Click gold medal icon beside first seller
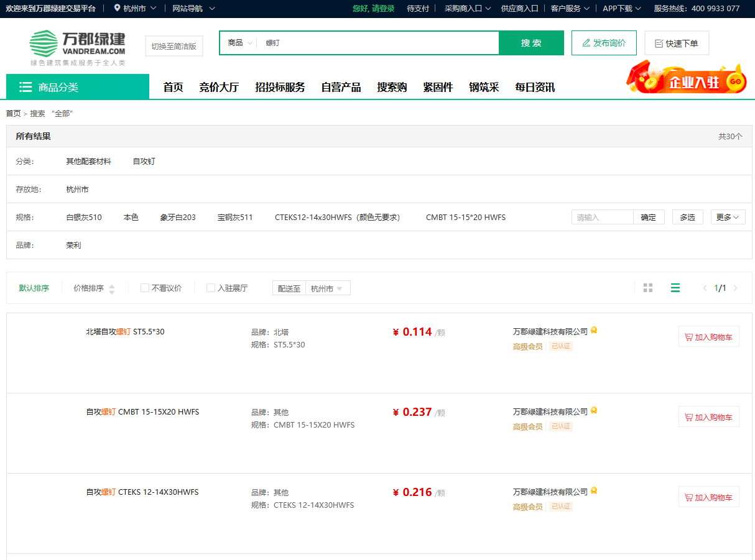This screenshot has width=755, height=560. click(594, 331)
